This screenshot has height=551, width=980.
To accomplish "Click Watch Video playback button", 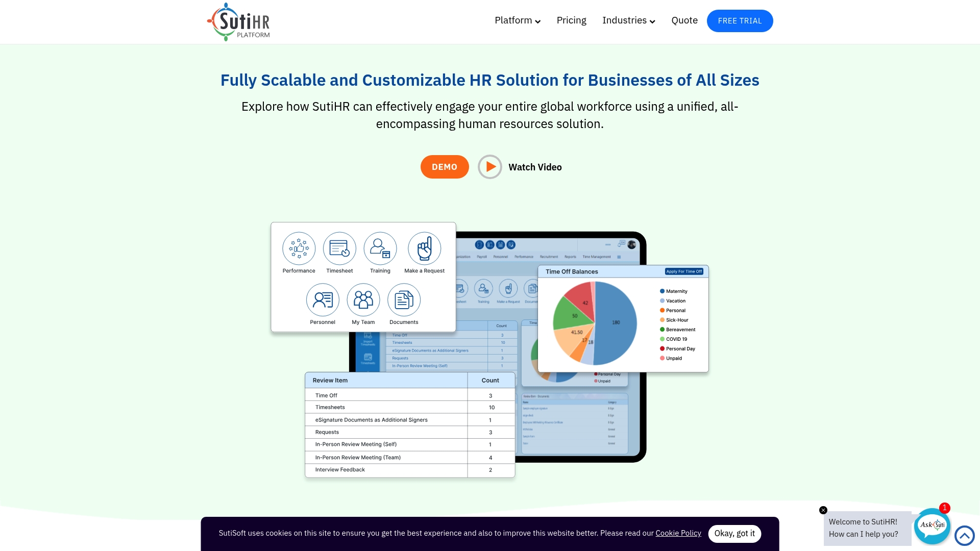I will [489, 166].
